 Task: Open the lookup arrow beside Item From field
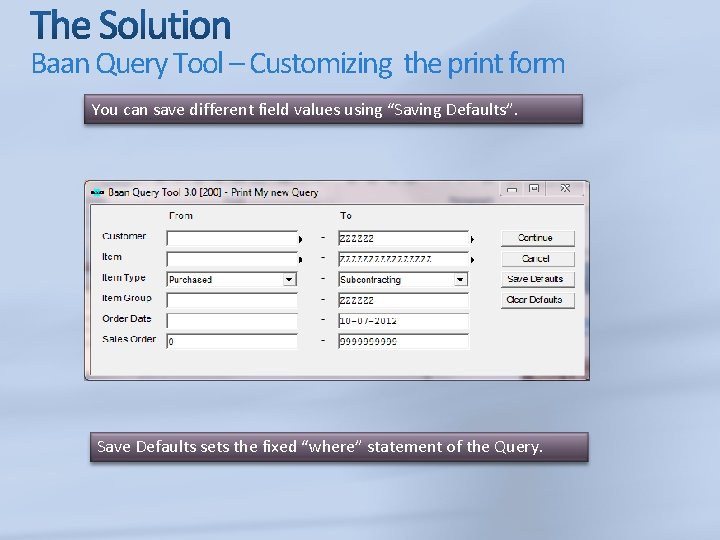(300, 260)
